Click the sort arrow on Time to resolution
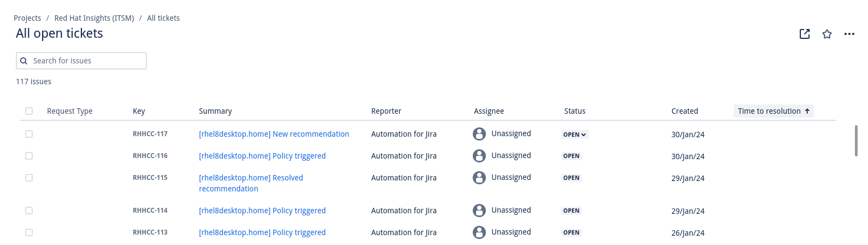The width and height of the screenshot is (868, 245). coord(807,111)
